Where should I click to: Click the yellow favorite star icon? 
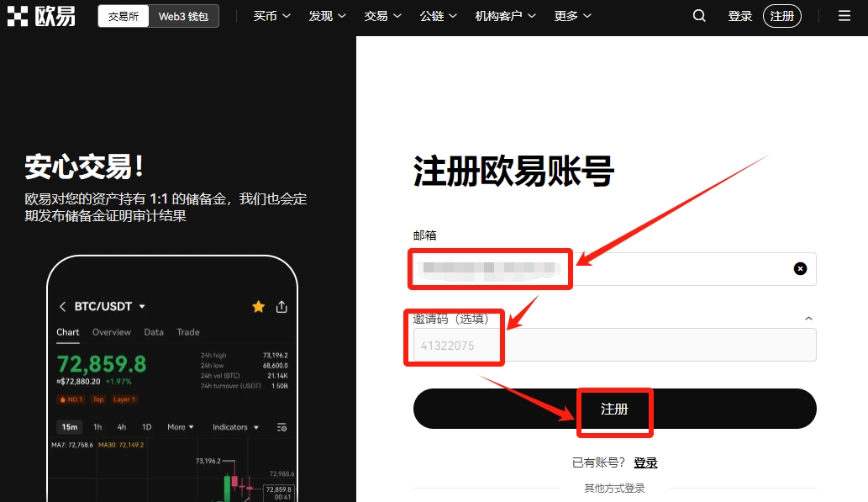258,306
